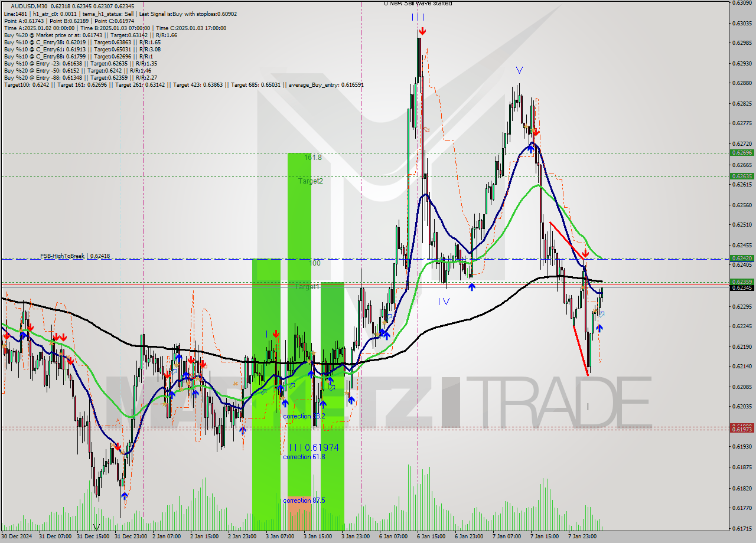Click price axis value 0.62245
The width and height of the screenshot is (756, 543).
click(x=742, y=326)
